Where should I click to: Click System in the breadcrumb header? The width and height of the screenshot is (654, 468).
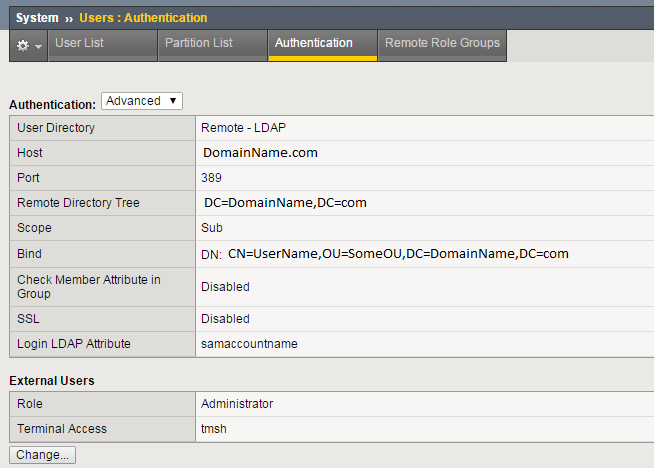point(36,18)
